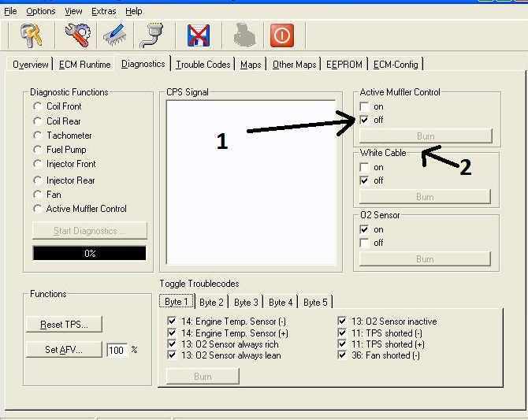Switch to Byte 5 troublecode tab

click(315, 302)
